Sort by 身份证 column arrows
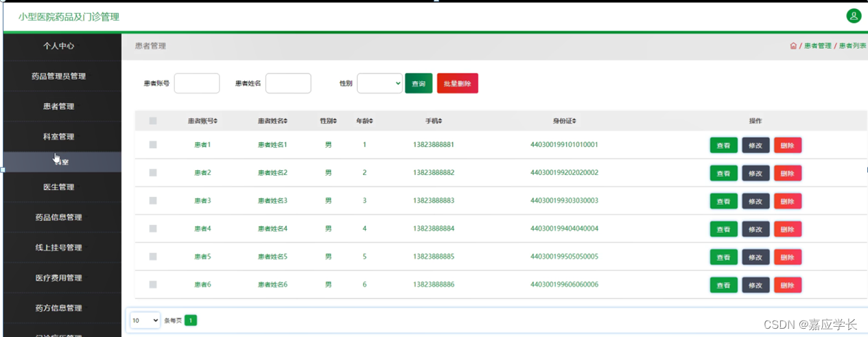 click(x=574, y=121)
